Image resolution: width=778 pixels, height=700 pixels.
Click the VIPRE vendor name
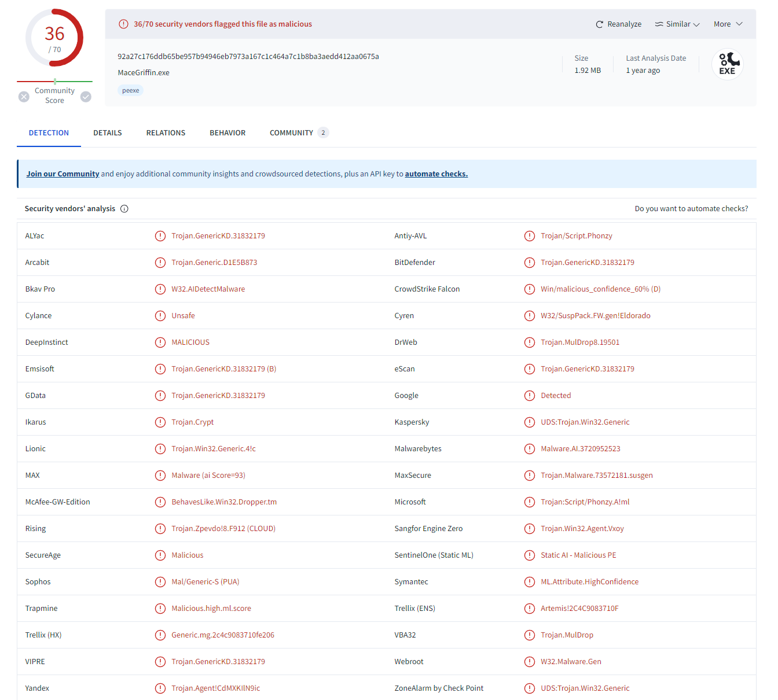pos(35,662)
